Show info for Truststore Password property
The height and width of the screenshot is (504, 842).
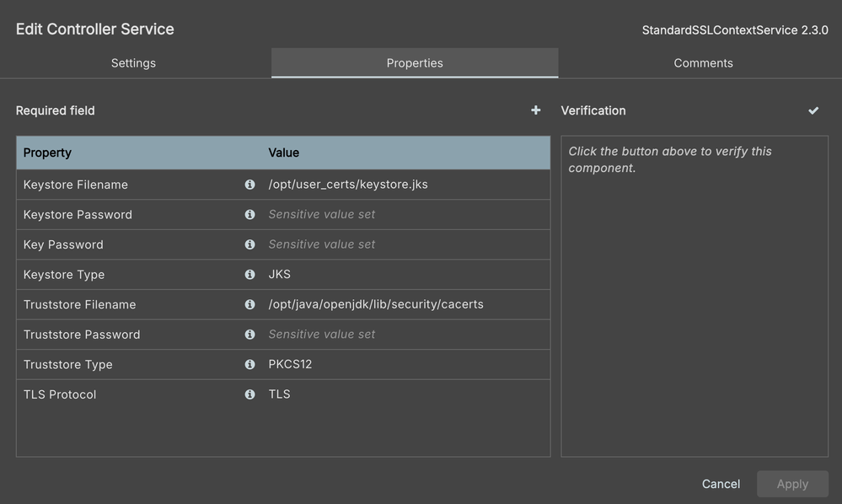point(249,335)
